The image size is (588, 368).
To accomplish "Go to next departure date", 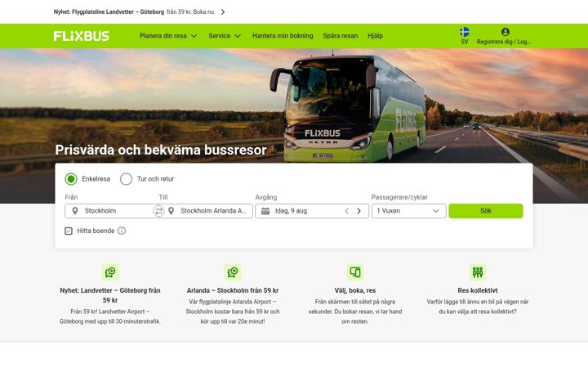I will (x=359, y=211).
